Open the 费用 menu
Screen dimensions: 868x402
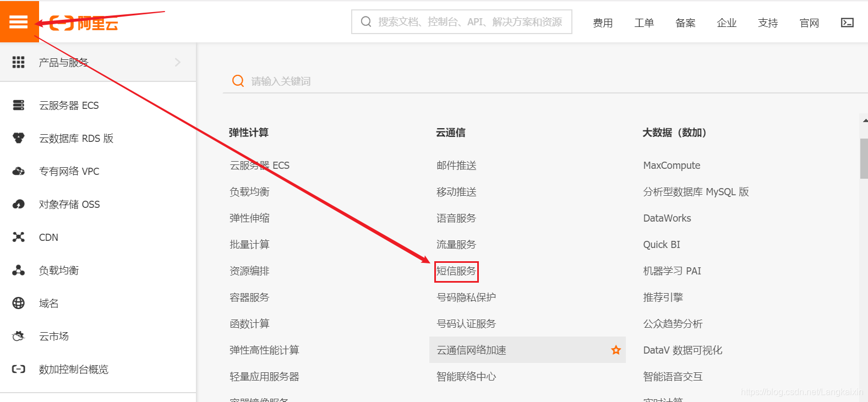point(603,23)
